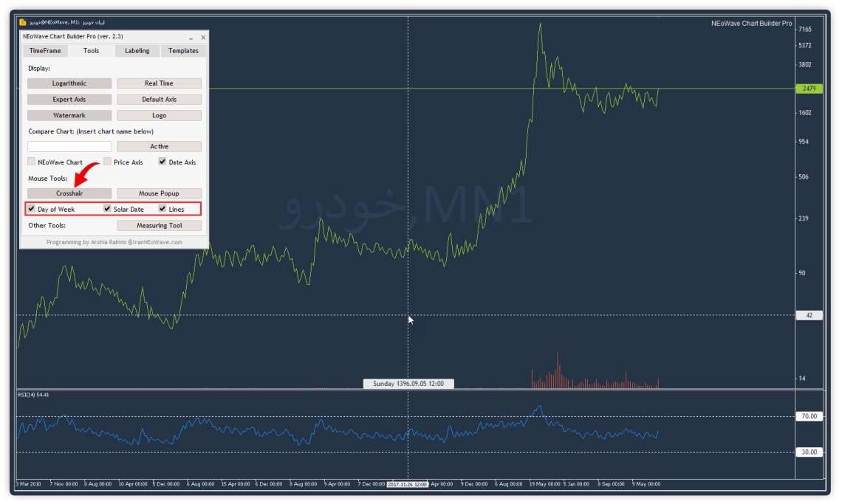This screenshot has height=504, width=842.
Task: Activate the Crosshair mouse tool
Action: 69,193
